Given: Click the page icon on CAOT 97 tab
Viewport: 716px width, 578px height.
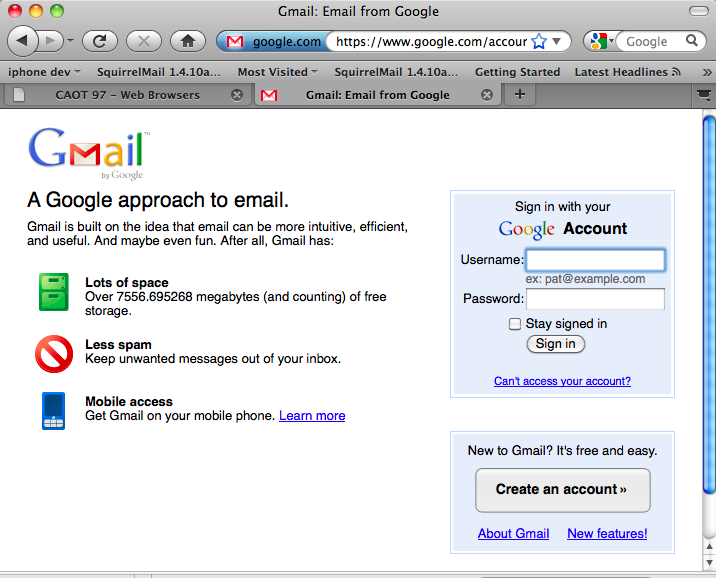Looking at the screenshot, I should click(x=19, y=95).
